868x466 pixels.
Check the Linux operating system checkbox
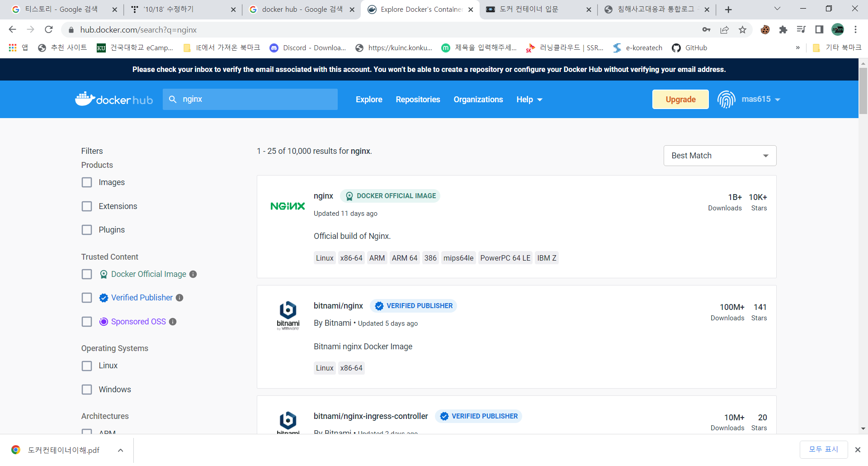pyautogui.click(x=87, y=366)
